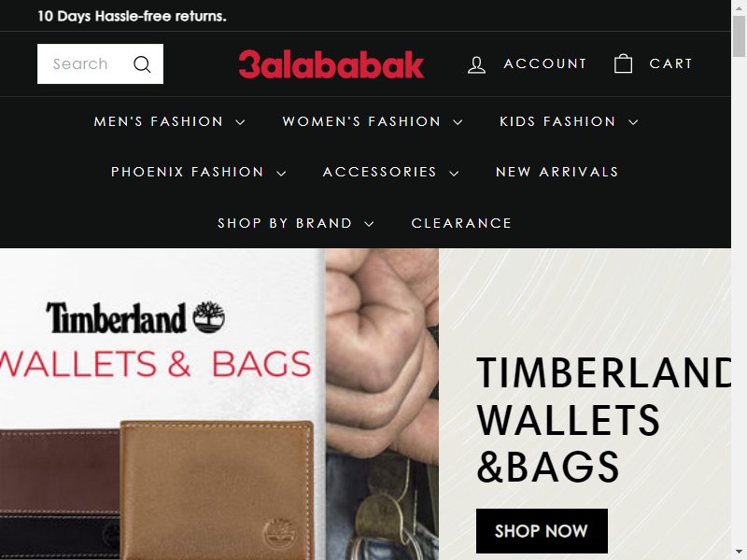
Task: Click the tan Timberland wallet image
Action: click(218, 489)
